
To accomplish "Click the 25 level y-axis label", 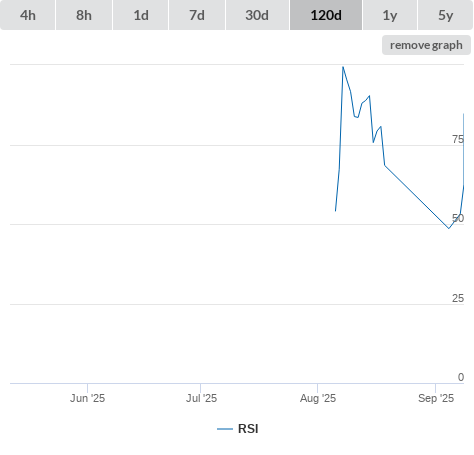I will click(x=458, y=298).
